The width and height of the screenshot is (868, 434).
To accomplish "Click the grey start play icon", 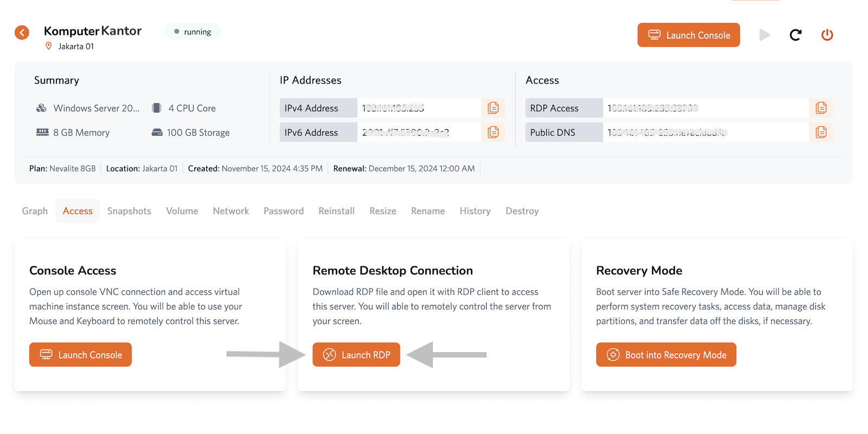I will 764,35.
